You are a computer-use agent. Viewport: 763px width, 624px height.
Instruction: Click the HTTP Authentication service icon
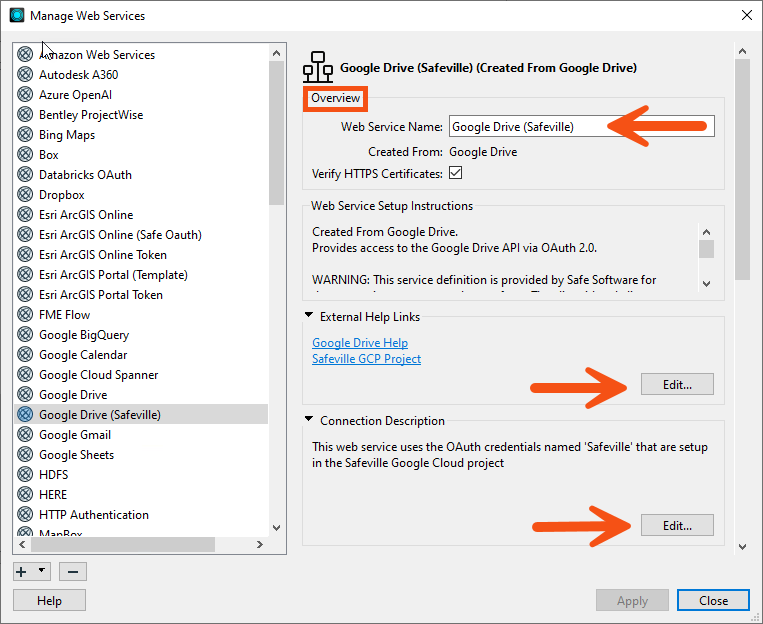(x=25, y=514)
